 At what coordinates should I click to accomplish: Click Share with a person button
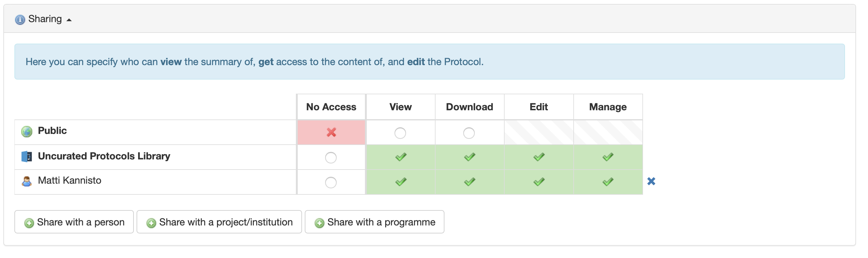[74, 222]
